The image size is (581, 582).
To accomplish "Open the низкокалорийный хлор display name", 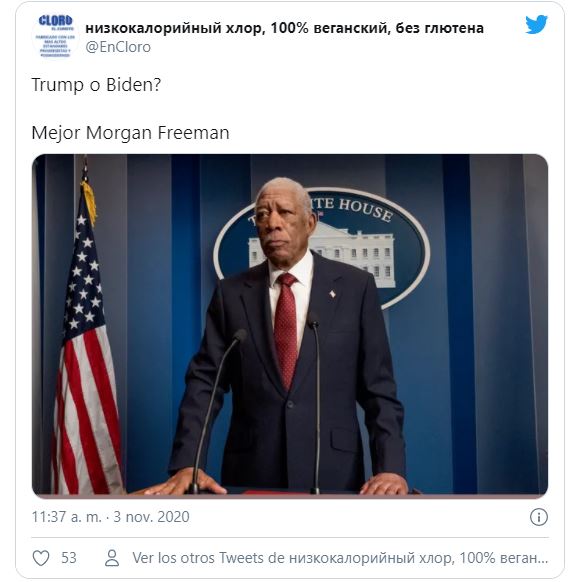I will 284,28.
